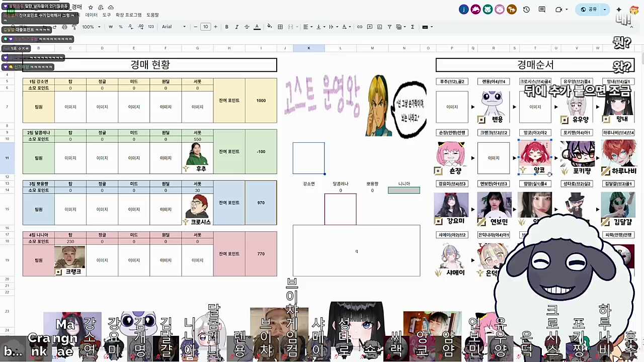Select column K header

tap(308, 48)
